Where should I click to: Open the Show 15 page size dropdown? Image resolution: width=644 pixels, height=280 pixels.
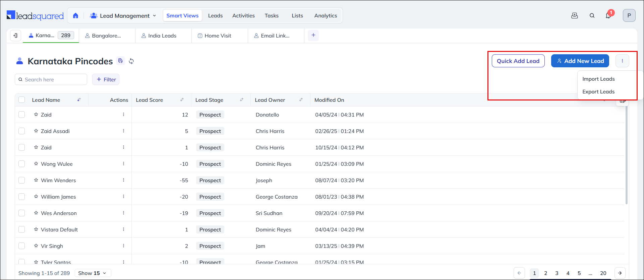tap(93, 273)
